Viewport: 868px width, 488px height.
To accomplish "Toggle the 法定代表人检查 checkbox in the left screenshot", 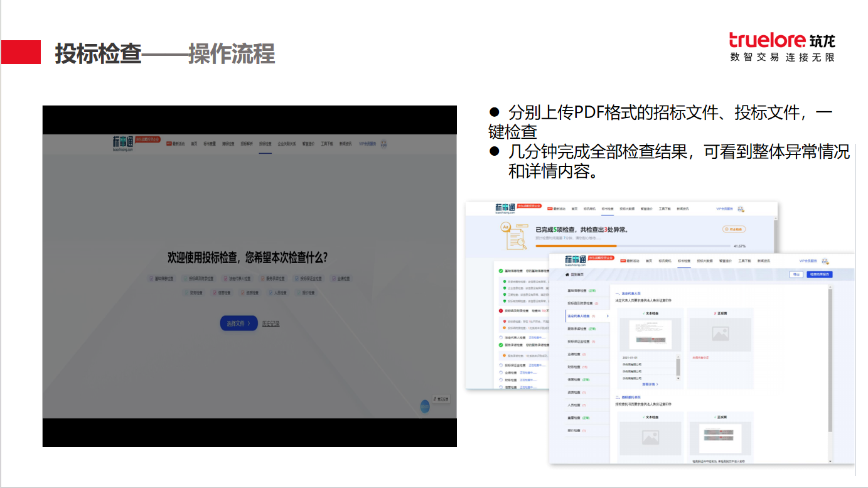I will point(225,279).
